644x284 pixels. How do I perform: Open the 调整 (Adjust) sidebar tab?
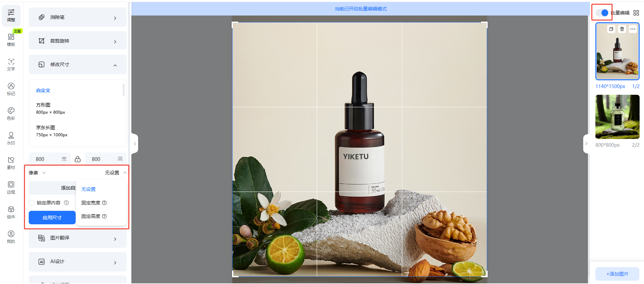click(11, 16)
